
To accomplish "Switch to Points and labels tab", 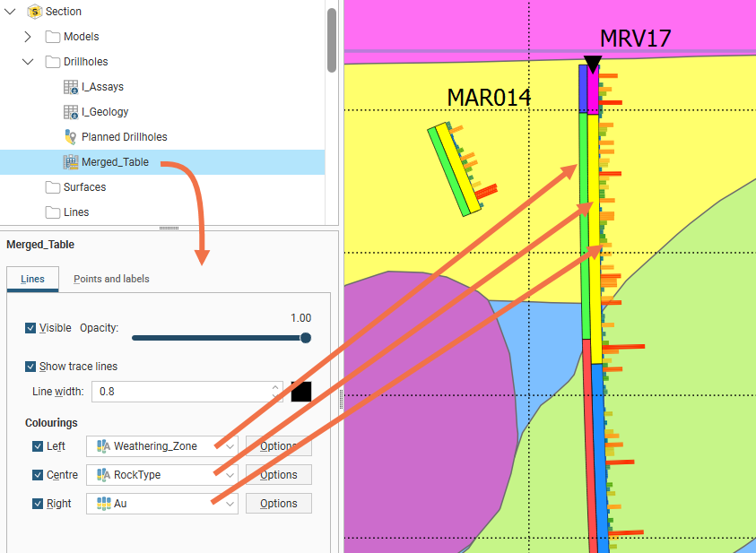I will 111,279.
